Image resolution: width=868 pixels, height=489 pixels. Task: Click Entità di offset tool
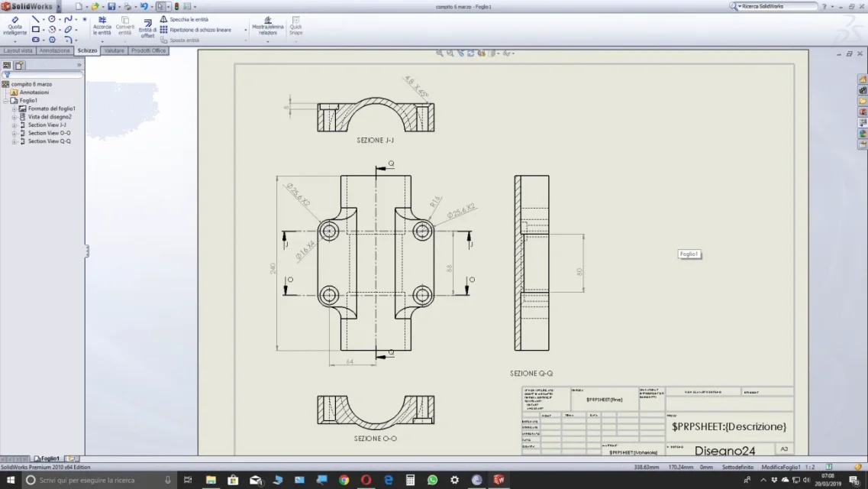point(147,29)
